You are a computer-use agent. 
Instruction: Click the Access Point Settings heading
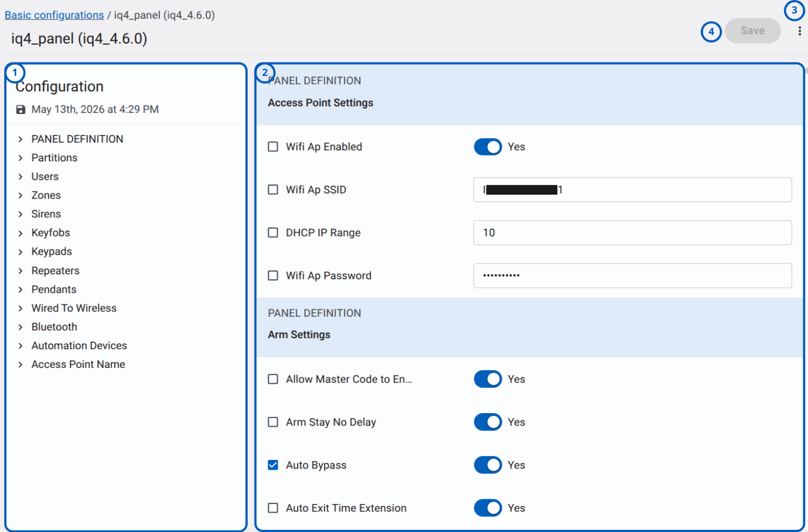point(320,103)
